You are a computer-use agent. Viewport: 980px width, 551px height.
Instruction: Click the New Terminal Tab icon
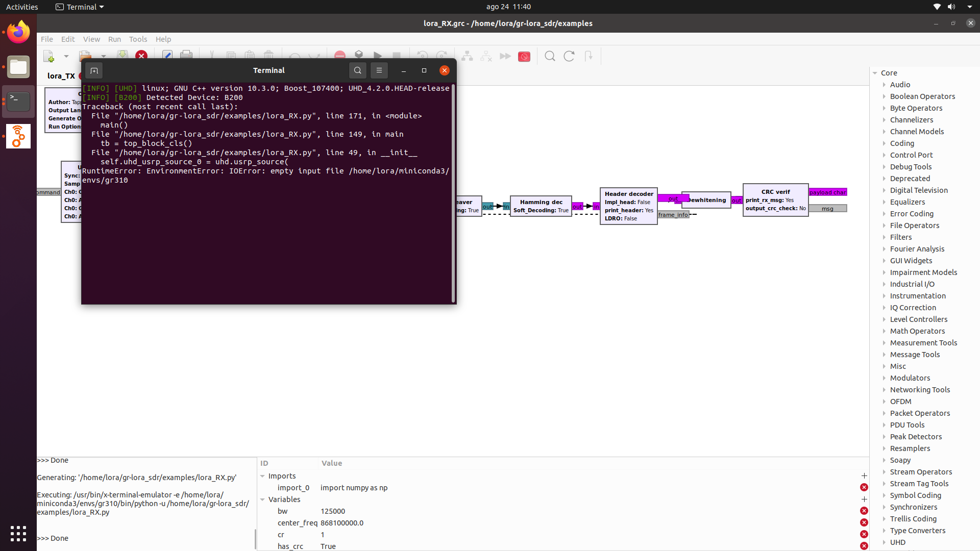click(94, 70)
